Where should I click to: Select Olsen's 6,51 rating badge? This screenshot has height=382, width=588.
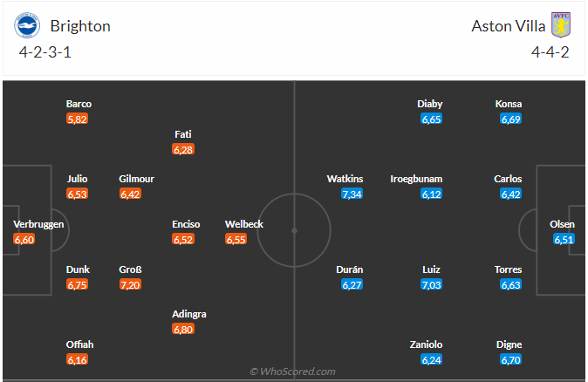pos(564,239)
